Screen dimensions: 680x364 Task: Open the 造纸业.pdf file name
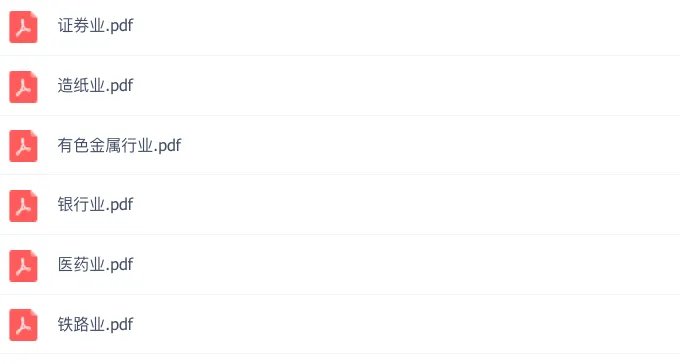95,85
